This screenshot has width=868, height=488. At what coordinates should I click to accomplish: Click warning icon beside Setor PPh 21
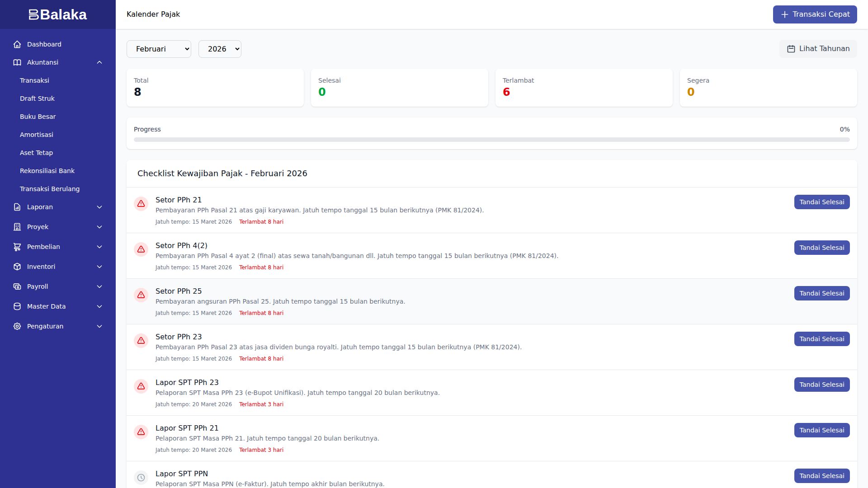(x=141, y=204)
